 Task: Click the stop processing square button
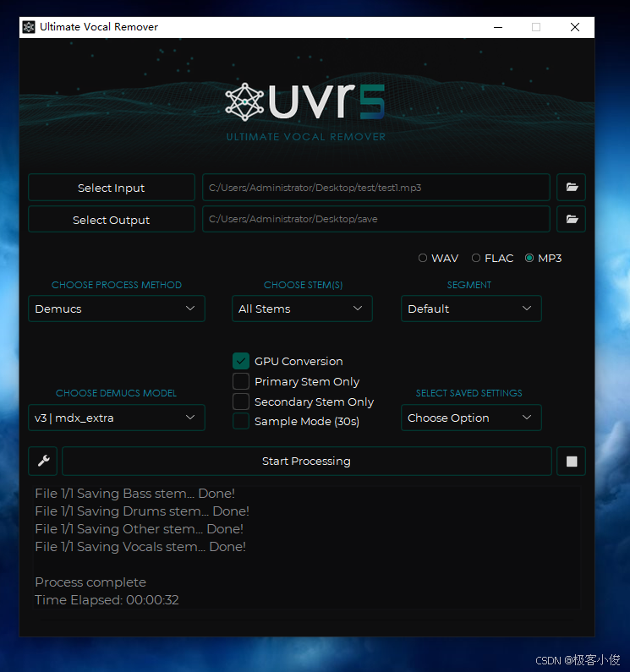pos(571,462)
